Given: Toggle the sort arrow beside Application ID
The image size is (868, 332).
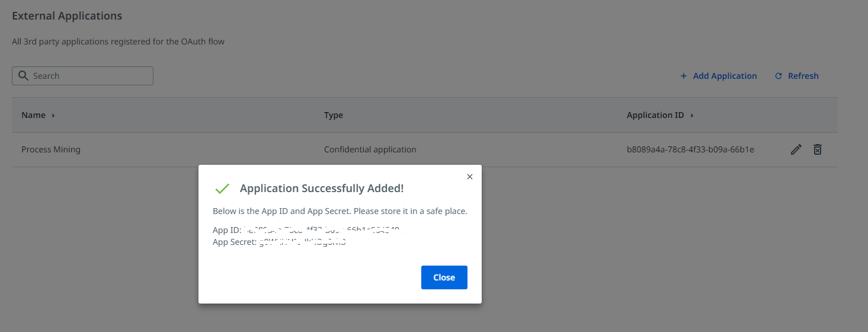Looking at the screenshot, I should [692, 116].
